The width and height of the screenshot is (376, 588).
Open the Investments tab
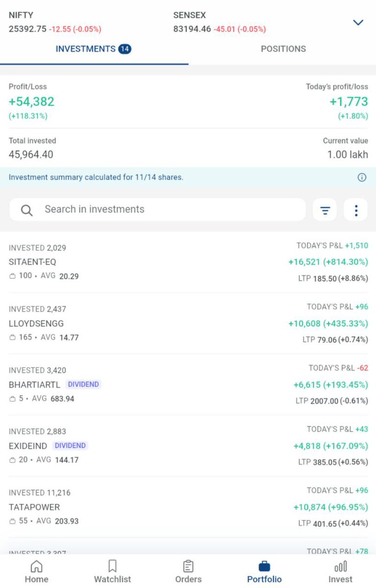pos(94,49)
